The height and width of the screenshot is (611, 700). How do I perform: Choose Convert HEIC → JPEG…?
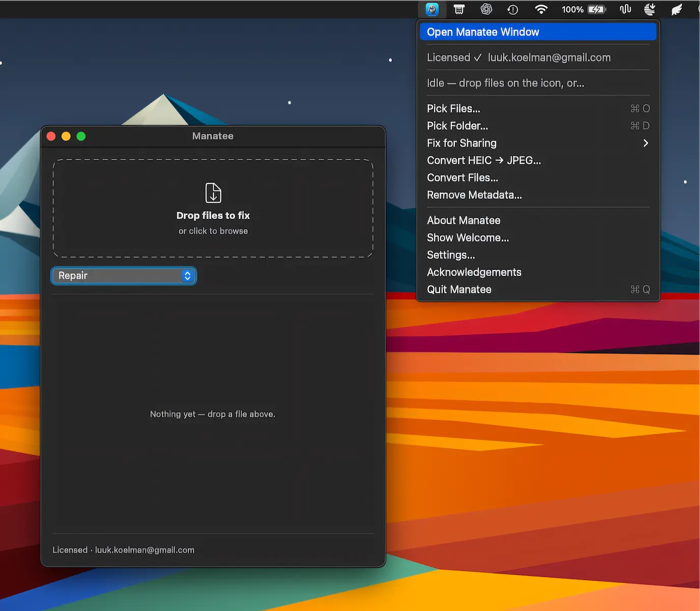tap(538, 160)
